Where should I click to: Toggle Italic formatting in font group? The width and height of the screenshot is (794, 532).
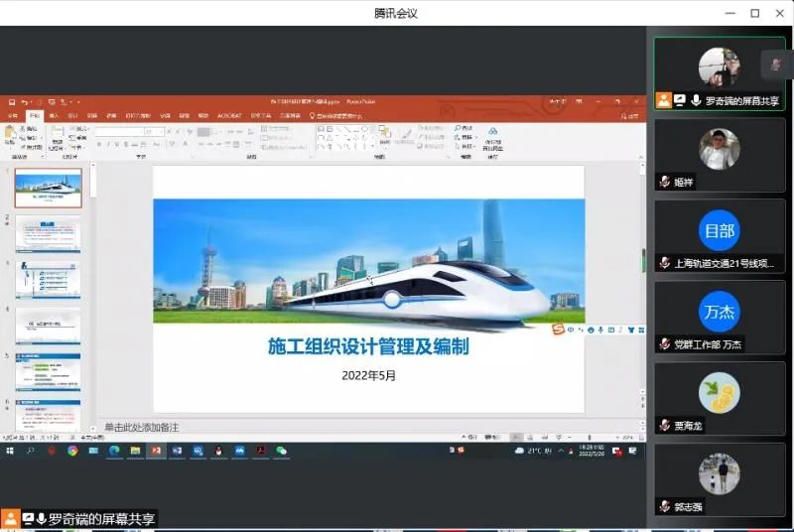point(108,145)
